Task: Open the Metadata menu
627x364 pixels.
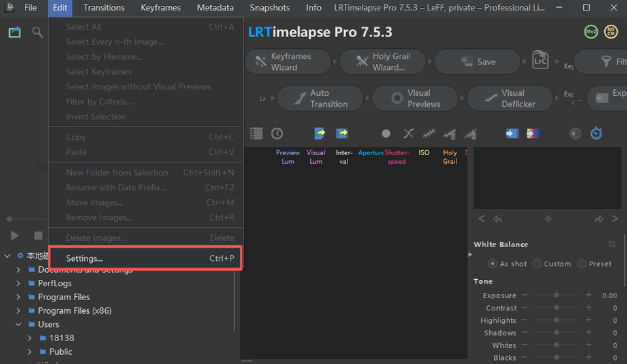Action: pos(215,8)
